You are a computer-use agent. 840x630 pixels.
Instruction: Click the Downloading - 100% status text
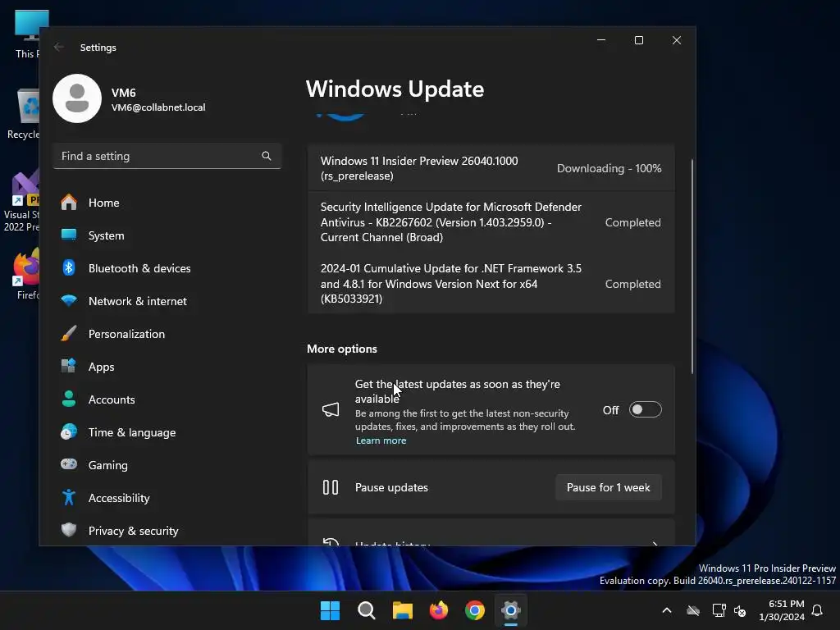click(x=609, y=168)
